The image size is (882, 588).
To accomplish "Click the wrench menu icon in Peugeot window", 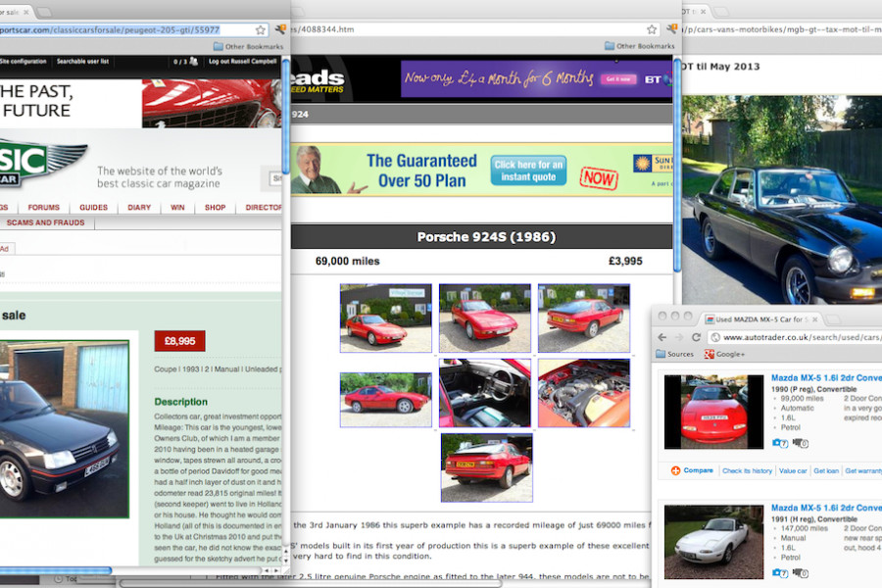I will [x=278, y=30].
